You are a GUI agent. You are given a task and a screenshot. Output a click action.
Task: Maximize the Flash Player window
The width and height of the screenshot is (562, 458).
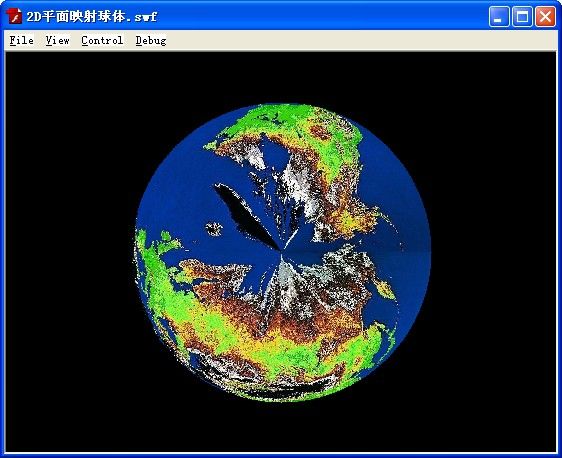522,16
